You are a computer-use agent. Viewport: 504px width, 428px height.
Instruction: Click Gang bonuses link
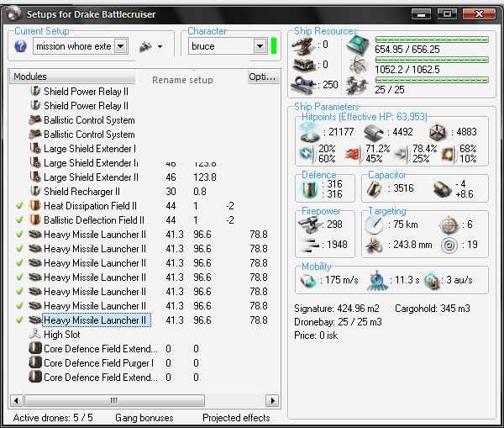coord(144,418)
